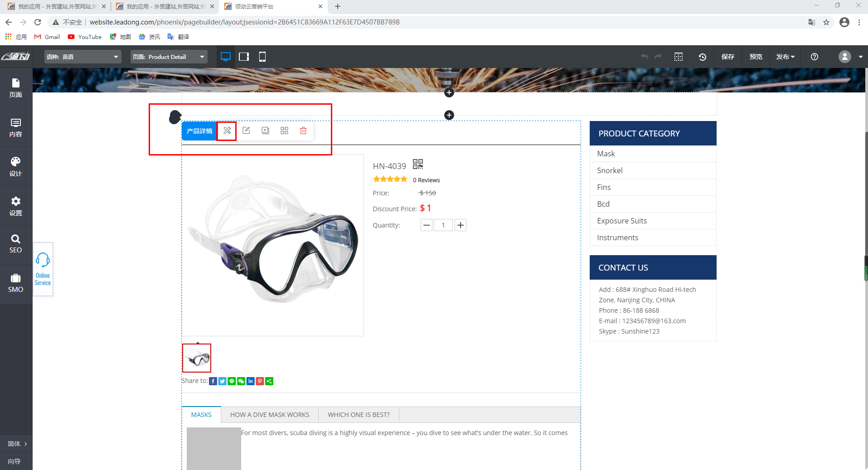
Task: Open the Snorkel category link
Action: click(610, 170)
